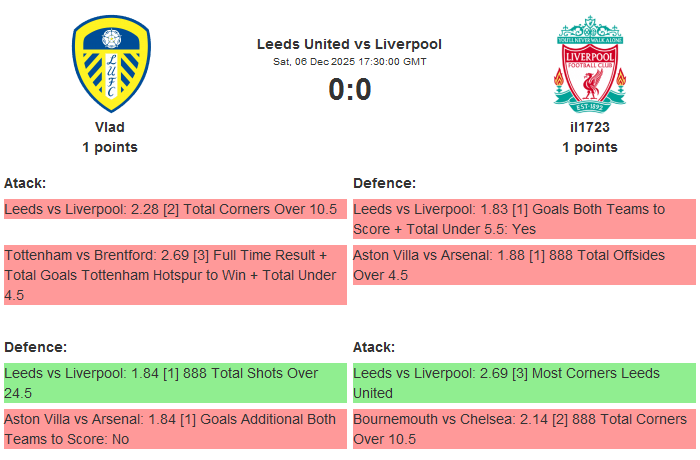Select the player name il1723
The width and height of the screenshot is (700, 460).
[590, 127]
